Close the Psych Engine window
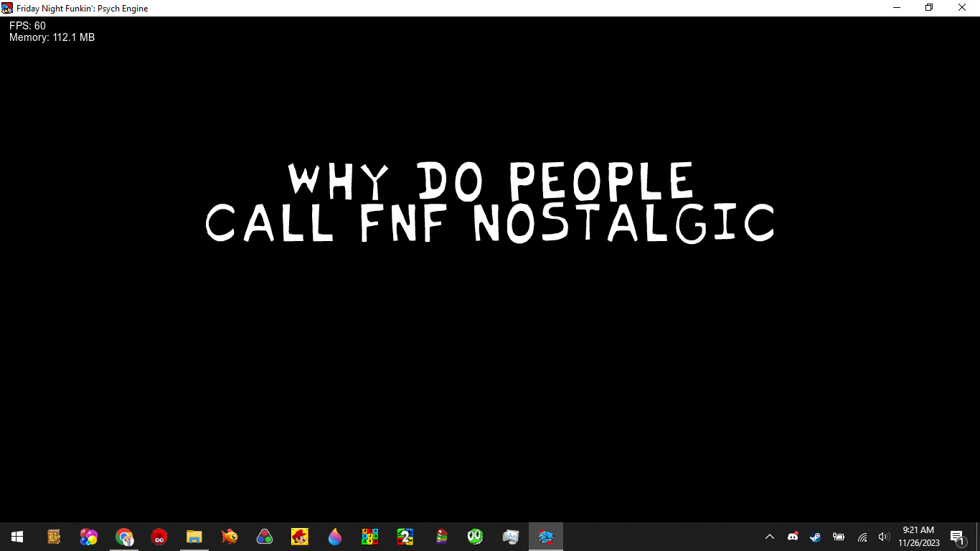Image resolution: width=980 pixels, height=551 pixels. 962,8
